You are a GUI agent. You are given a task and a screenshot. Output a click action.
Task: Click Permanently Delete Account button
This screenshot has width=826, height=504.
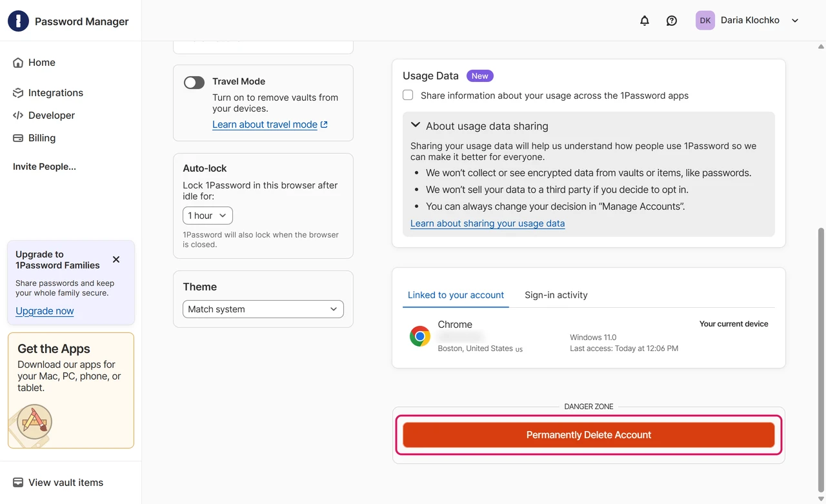pos(589,435)
